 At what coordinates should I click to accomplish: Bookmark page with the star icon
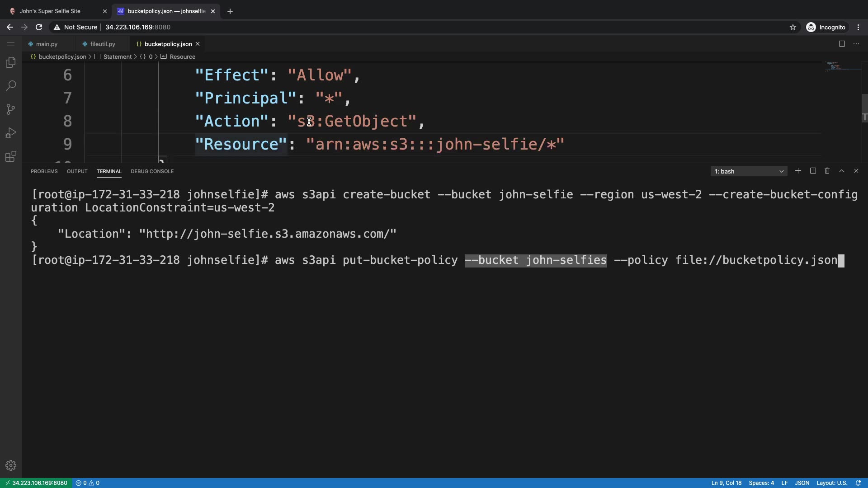[x=793, y=27]
